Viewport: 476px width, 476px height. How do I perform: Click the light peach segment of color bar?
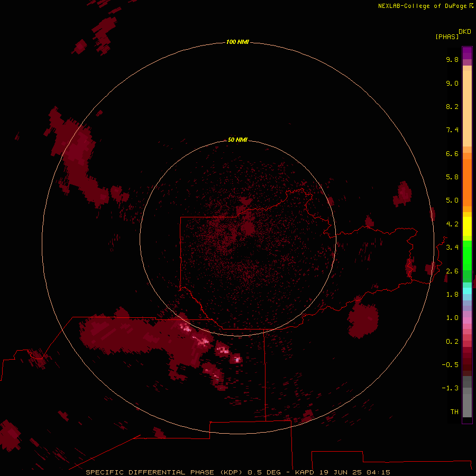point(467,108)
